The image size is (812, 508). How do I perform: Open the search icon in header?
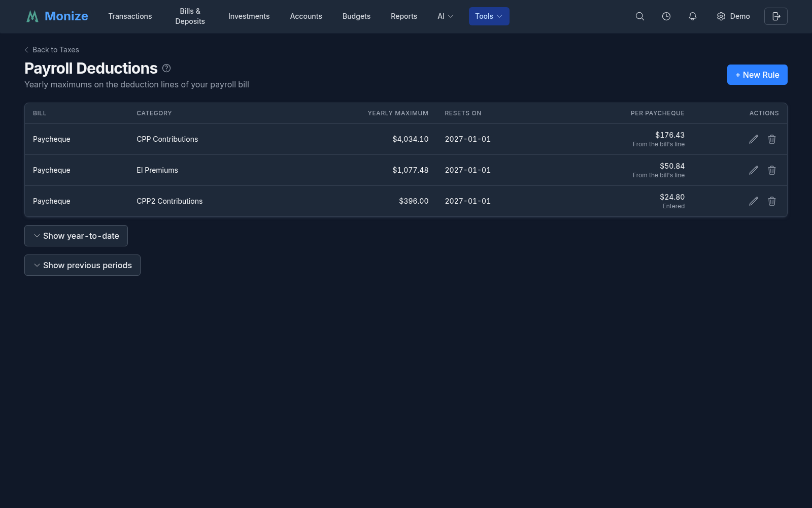[640, 16]
